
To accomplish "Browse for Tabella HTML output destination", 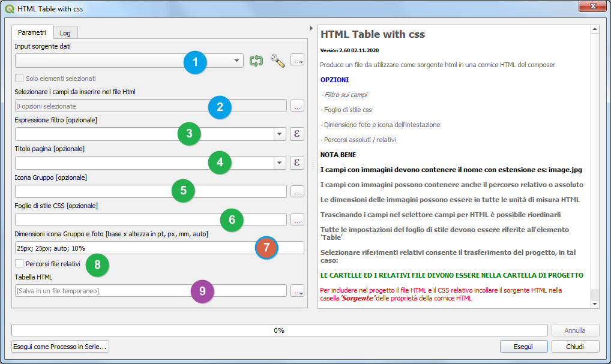I will [297, 291].
